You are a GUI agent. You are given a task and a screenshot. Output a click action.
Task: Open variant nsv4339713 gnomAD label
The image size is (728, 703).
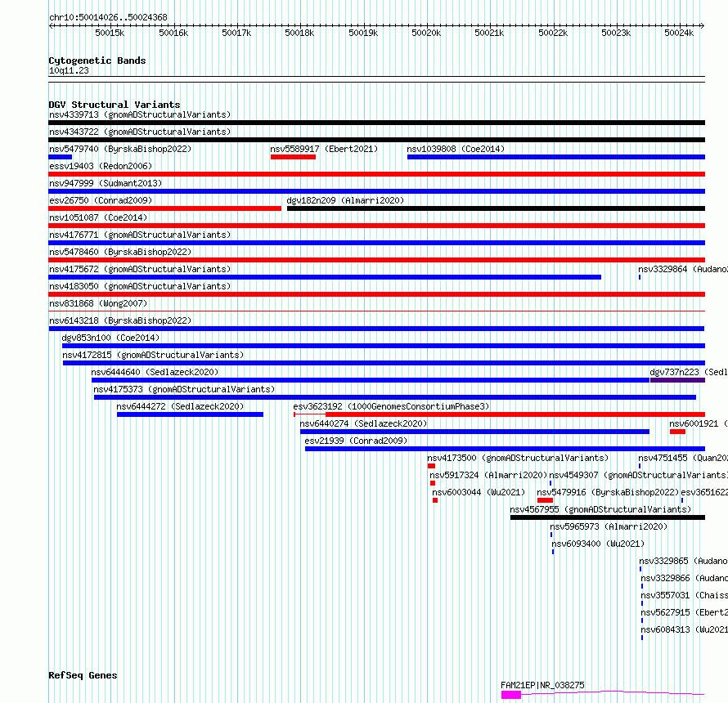pyautogui.click(x=140, y=114)
